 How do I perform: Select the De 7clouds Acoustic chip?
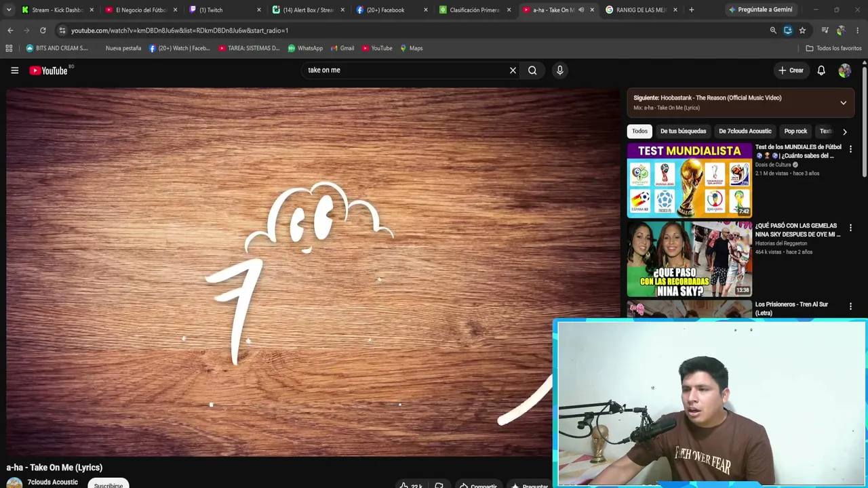pos(745,131)
